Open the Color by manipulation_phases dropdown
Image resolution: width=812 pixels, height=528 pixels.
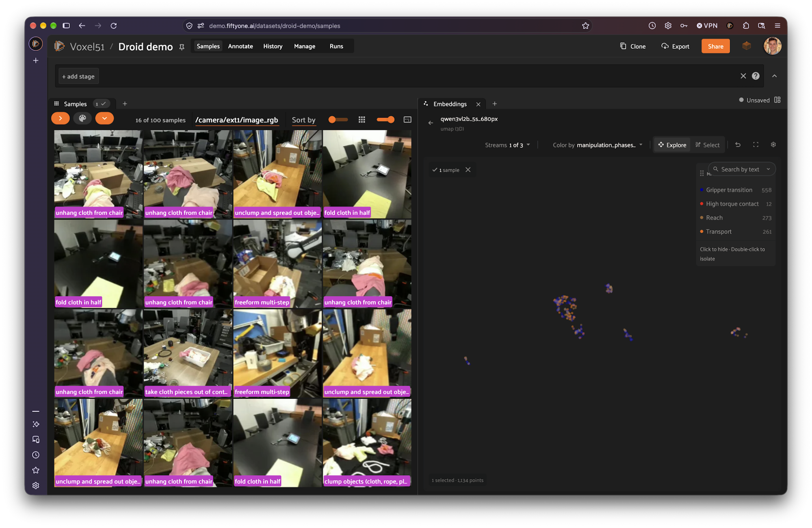tap(598, 145)
